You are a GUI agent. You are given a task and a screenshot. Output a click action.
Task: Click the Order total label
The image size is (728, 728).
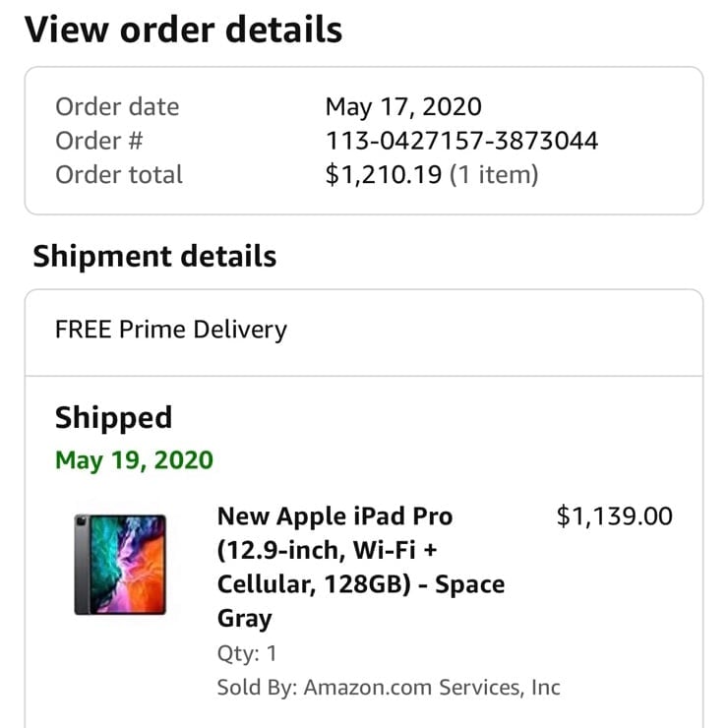click(119, 175)
